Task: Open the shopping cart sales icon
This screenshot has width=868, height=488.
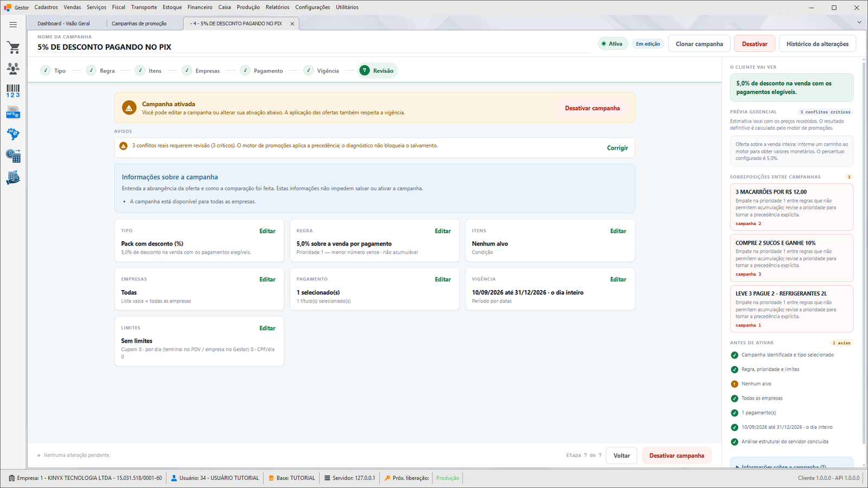Action: [13, 48]
